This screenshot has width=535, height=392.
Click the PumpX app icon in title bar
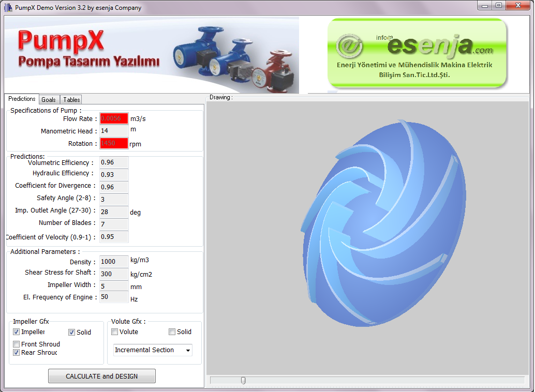[8, 7]
